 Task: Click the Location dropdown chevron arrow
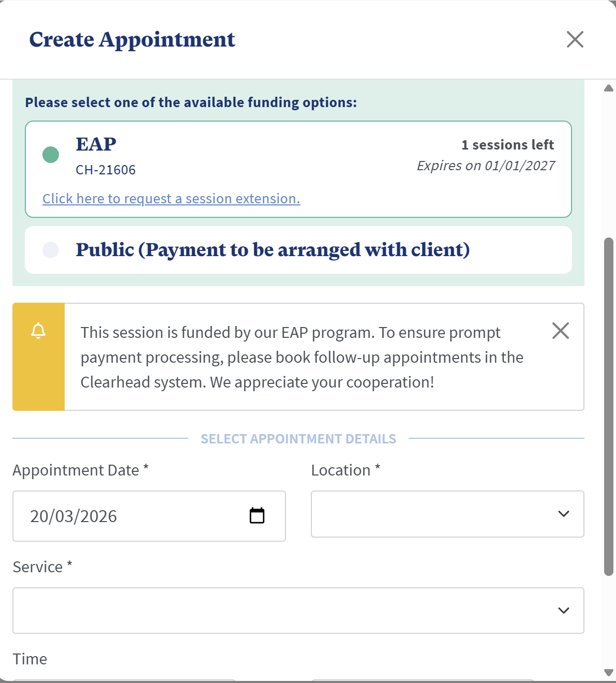pyautogui.click(x=564, y=514)
